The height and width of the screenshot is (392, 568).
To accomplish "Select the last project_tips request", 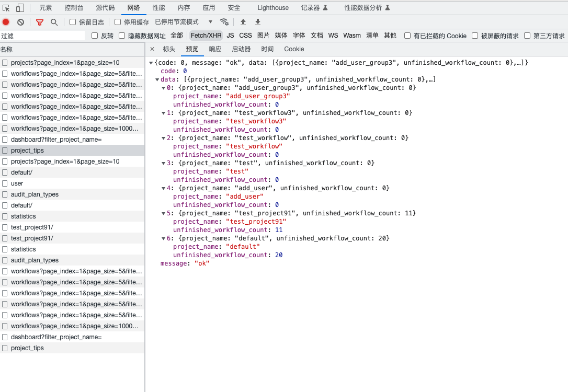I will coord(72,348).
